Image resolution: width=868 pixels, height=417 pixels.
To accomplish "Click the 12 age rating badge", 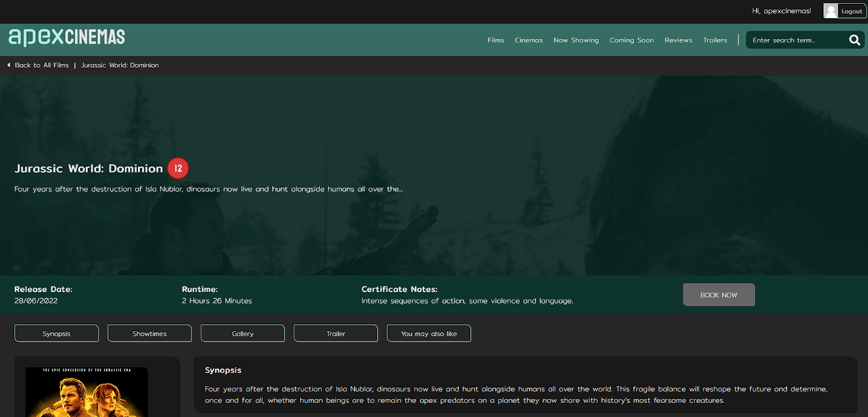I will [178, 168].
